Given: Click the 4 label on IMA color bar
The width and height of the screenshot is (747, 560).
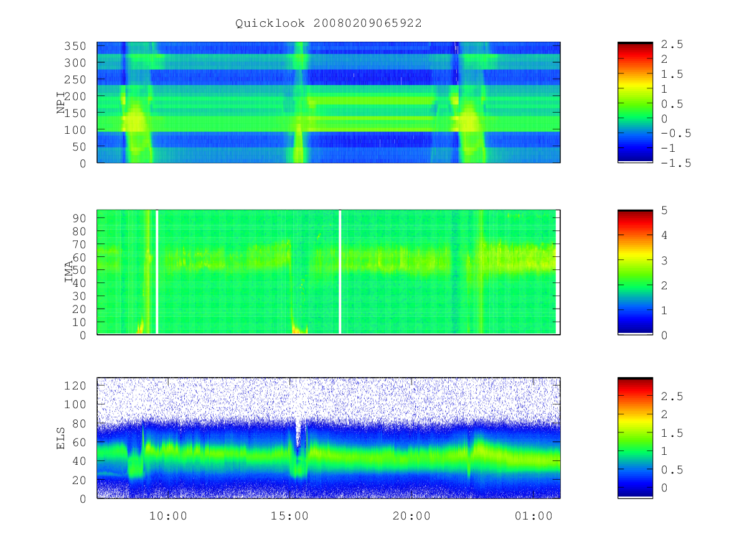Looking at the screenshot, I should (x=664, y=235).
